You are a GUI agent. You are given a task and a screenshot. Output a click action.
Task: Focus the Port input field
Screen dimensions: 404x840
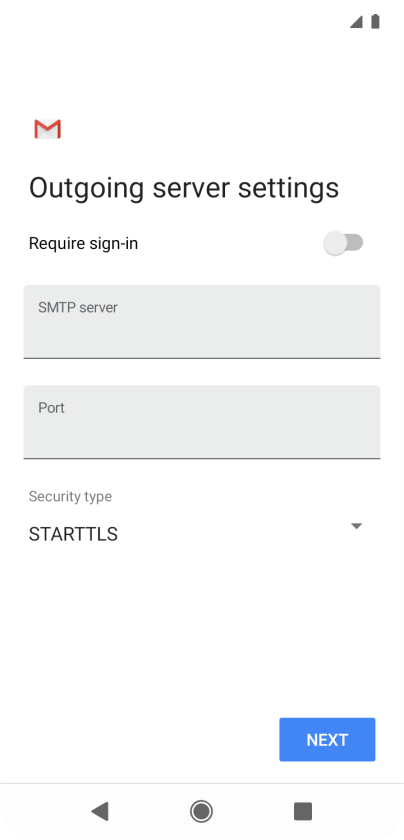coord(202,422)
